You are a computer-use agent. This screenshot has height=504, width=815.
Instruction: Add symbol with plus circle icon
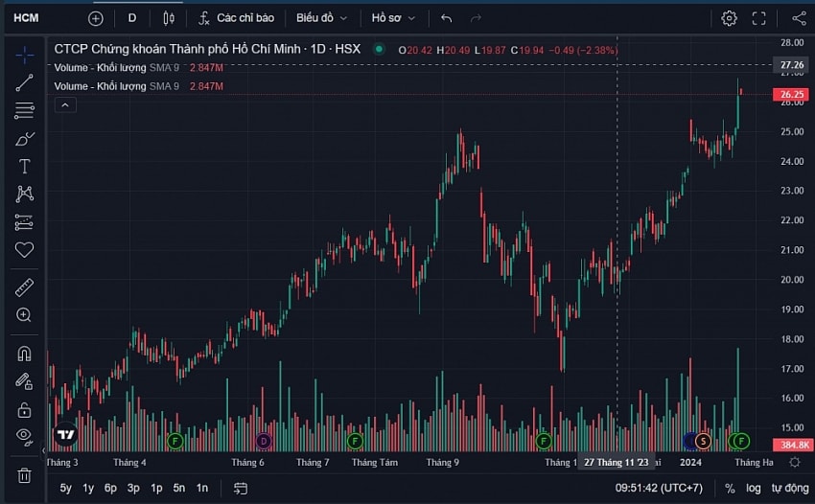coord(95,19)
